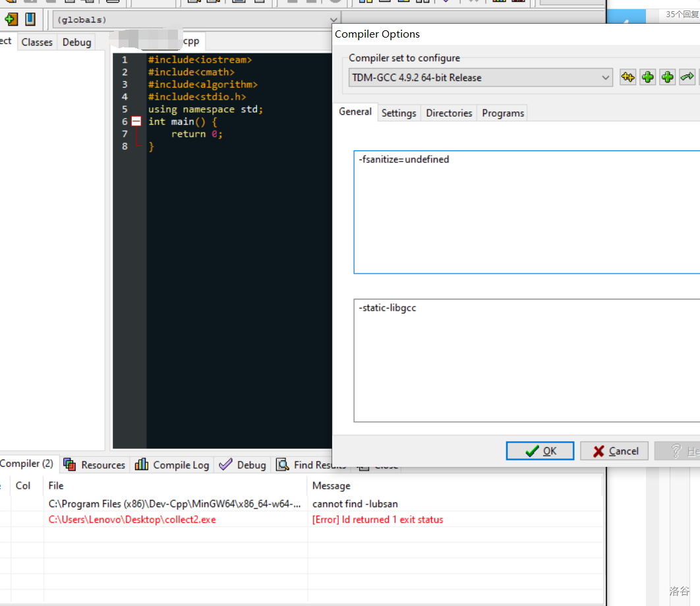Click the -static-libgcc linker commands box
This screenshot has width=700, height=606.
pyautogui.click(x=527, y=361)
